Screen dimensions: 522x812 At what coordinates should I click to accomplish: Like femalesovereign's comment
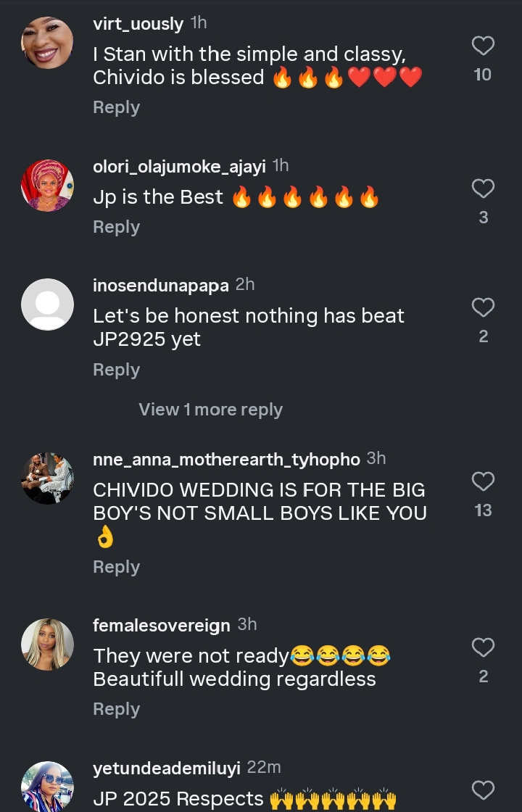[x=483, y=647]
